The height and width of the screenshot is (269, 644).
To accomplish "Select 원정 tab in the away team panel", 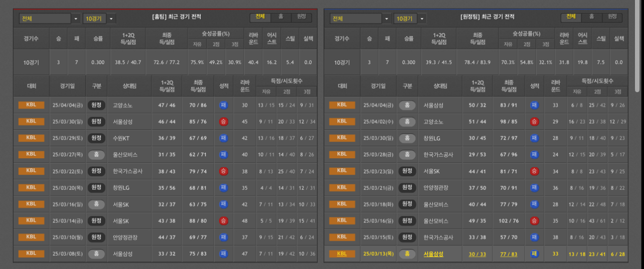I will [x=612, y=17].
